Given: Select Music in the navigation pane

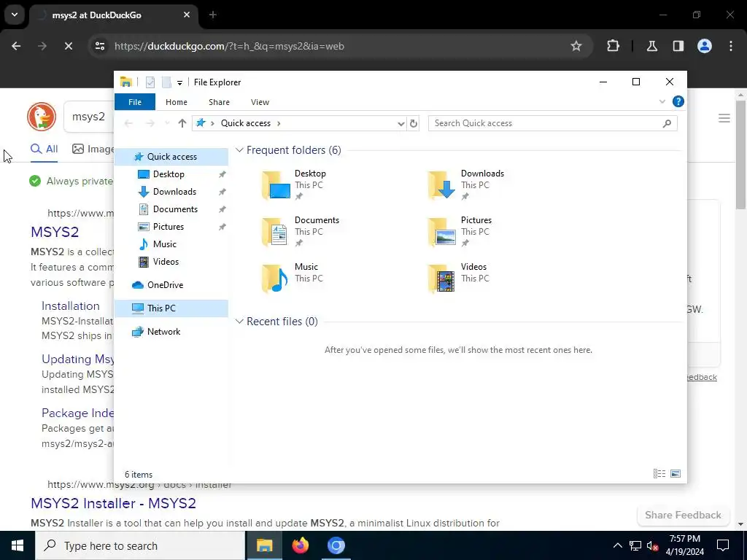Looking at the screenshot, I should coord(164,244).
